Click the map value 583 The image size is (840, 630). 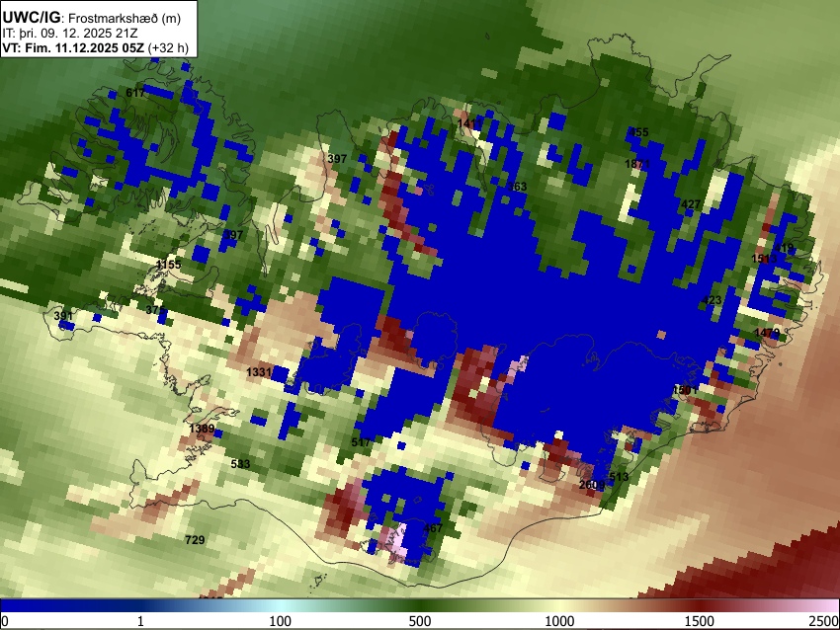click(240, 463)
